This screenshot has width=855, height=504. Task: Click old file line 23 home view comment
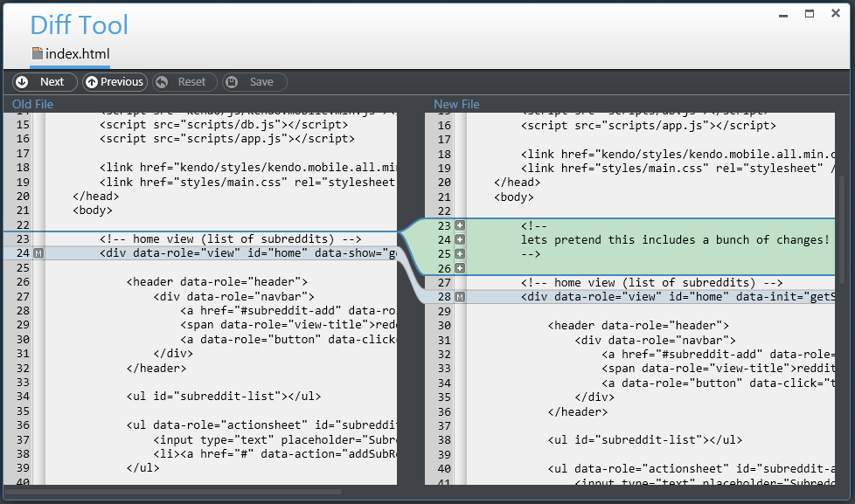pos(230,239)
